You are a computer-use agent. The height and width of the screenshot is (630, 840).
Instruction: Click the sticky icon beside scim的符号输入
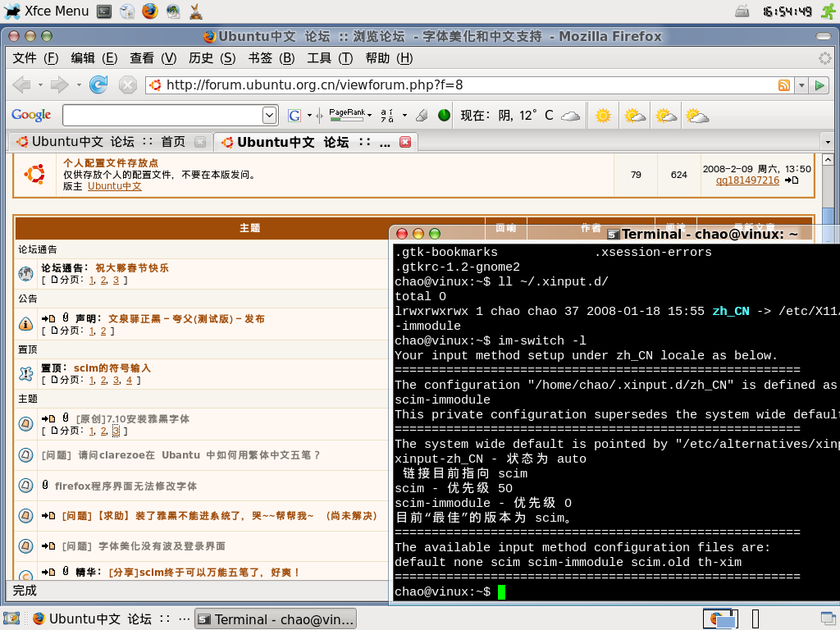click(x=25, y=373)
